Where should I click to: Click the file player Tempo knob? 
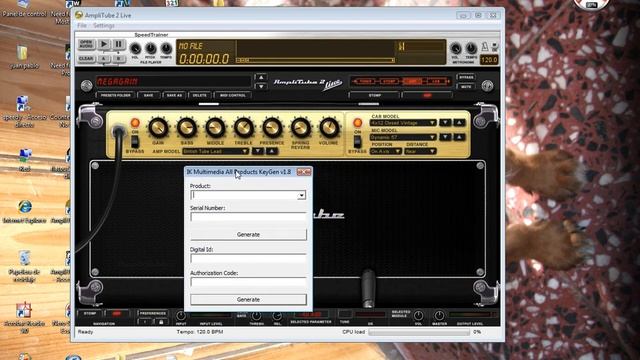click(x=166, y=49)
